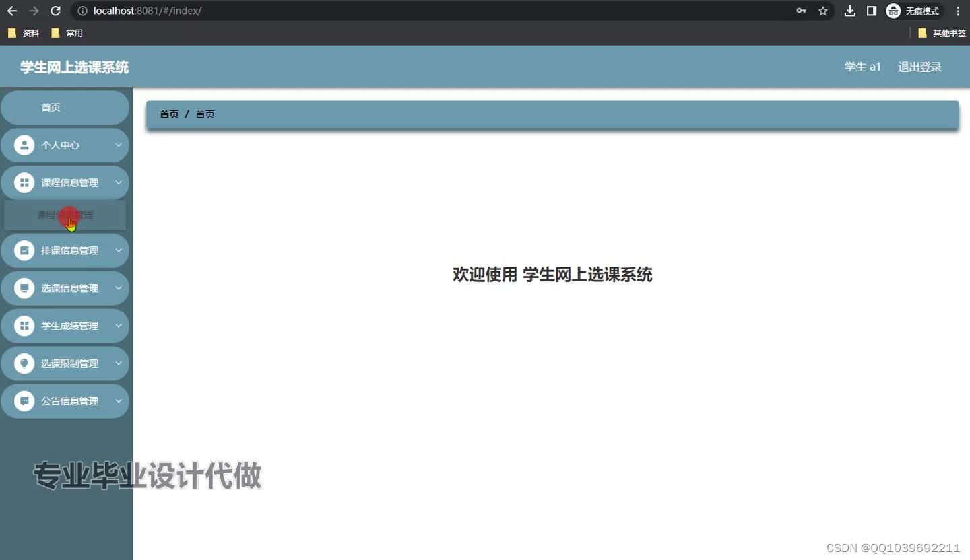Bookmark this page with the star icon
This screenshot has height=560, width=970.
click(822, 11)
